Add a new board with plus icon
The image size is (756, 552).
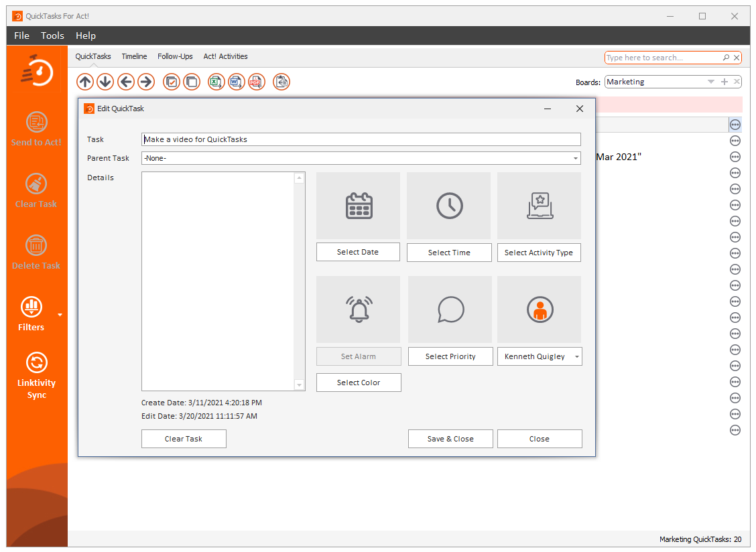coord(724,82)
